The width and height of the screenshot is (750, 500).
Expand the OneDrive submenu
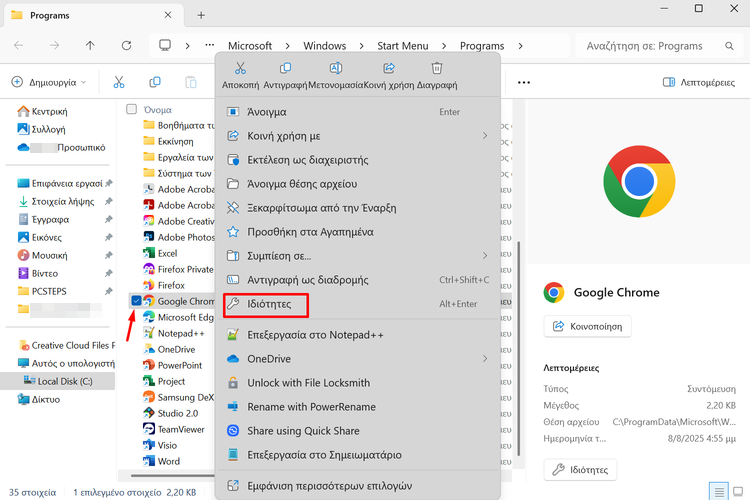click(485, 358)
